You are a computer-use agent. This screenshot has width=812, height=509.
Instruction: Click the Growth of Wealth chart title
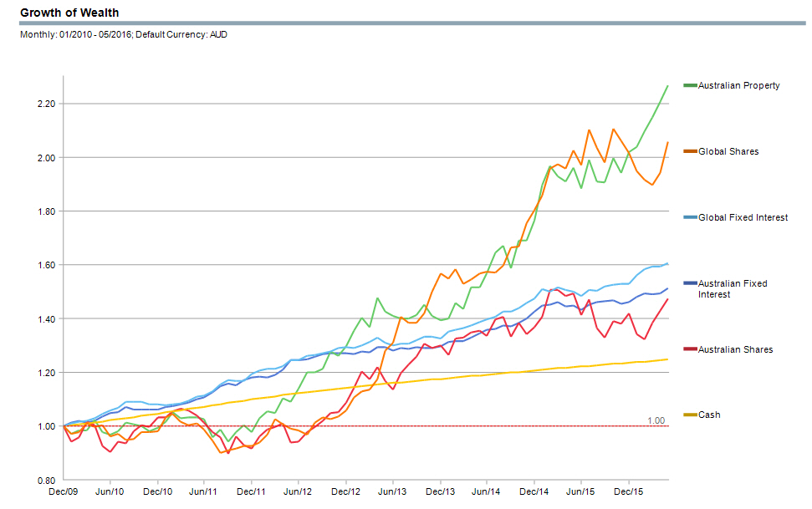click(x=69, y=13)
